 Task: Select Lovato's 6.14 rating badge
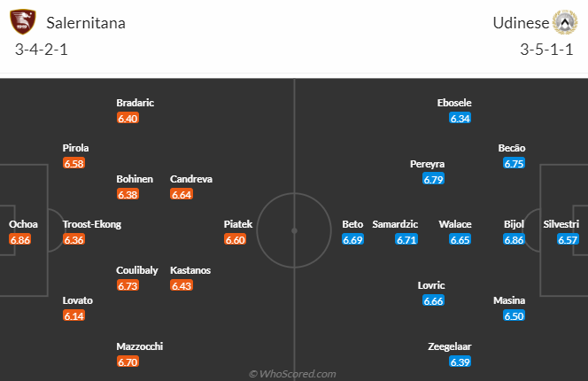point(73,315)
